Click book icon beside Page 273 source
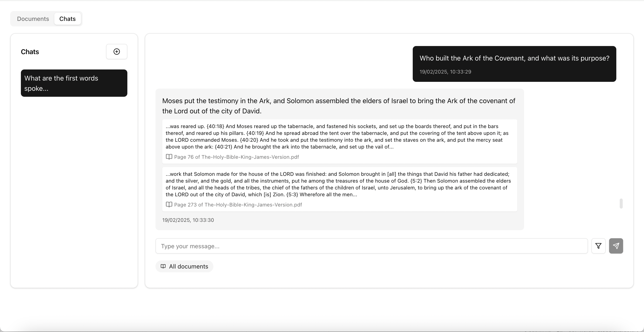The image size is (644, 332). [x=169, y=205]
